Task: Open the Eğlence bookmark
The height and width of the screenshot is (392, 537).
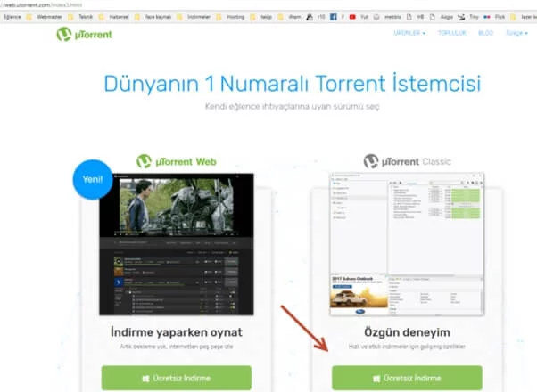Action: click(x=12, y=17)
